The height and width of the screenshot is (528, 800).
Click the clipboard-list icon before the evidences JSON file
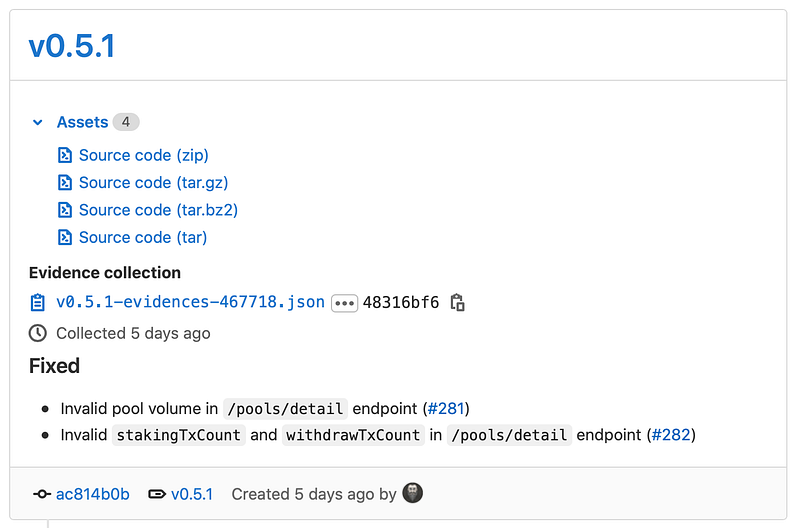(38, 302)
